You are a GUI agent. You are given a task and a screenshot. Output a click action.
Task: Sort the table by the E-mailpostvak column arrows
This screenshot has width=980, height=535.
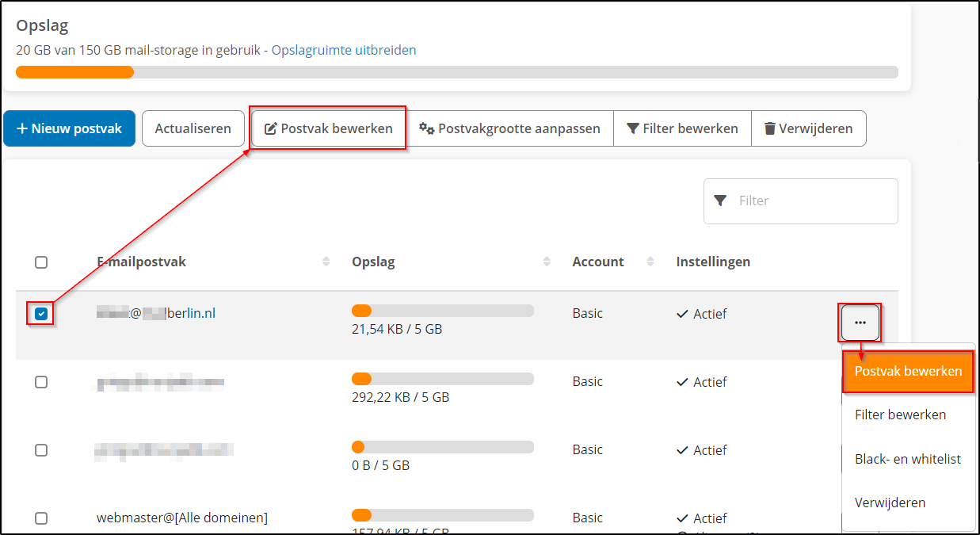[x=326, y=261]
